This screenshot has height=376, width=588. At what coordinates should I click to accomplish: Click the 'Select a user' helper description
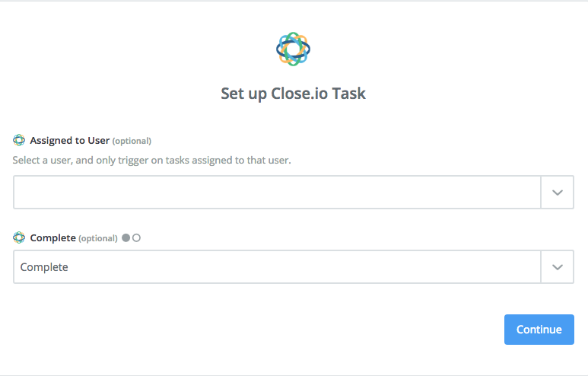pos(152,161)
